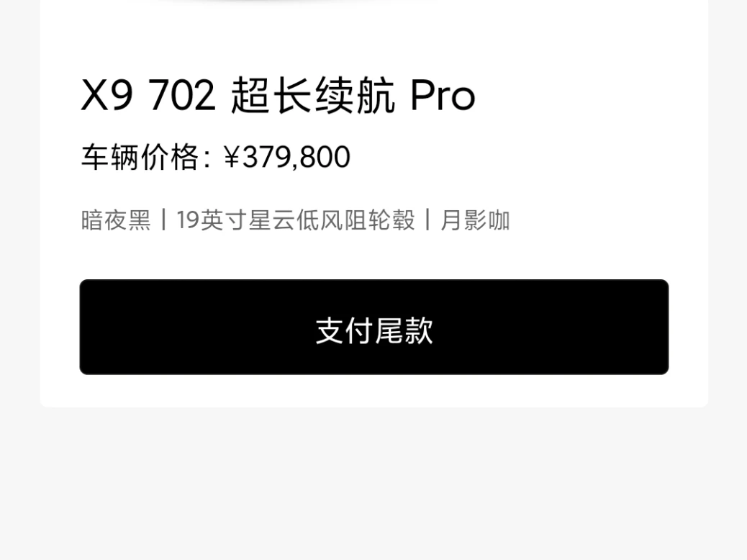Tap the ¥379,800 price value
The height and width of the screenshot is (560, 747).
click(x=287, y=157)
